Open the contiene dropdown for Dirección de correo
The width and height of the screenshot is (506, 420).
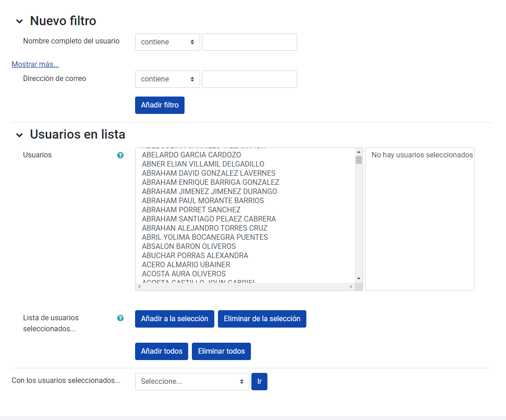167,79
